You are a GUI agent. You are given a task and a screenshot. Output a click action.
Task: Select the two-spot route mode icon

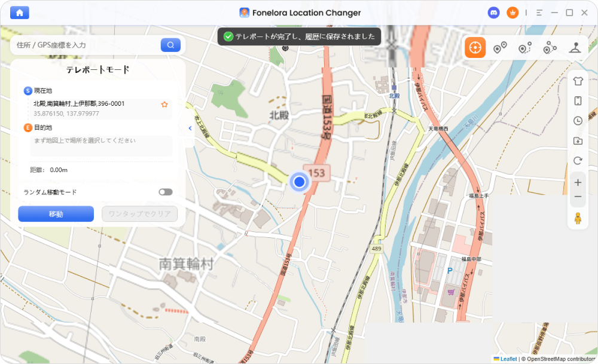[525, 48]
